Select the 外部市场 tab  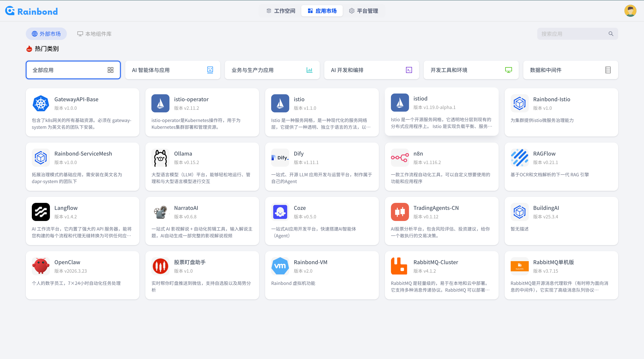(46, 34)
